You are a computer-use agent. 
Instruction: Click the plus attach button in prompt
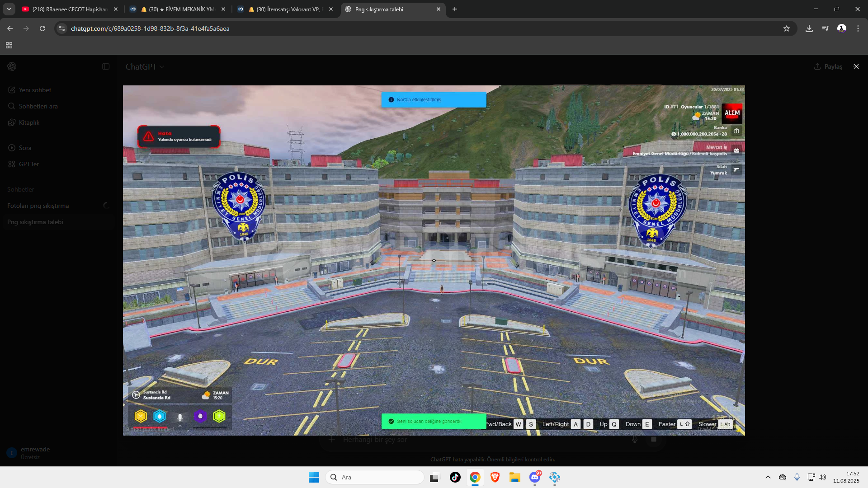332,439
